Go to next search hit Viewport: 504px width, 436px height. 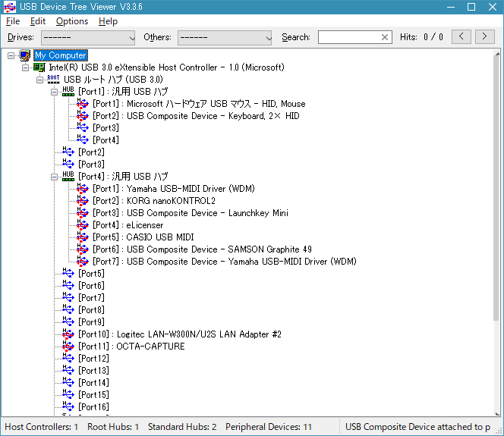[484, 36]
